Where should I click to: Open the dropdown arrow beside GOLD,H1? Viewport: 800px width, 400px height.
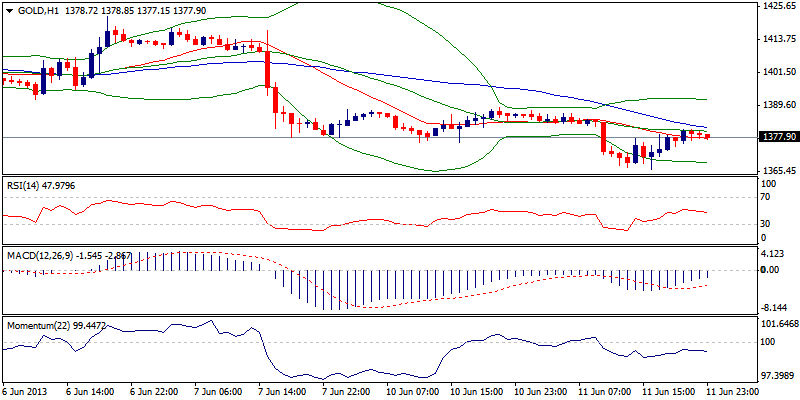point(7,8)
